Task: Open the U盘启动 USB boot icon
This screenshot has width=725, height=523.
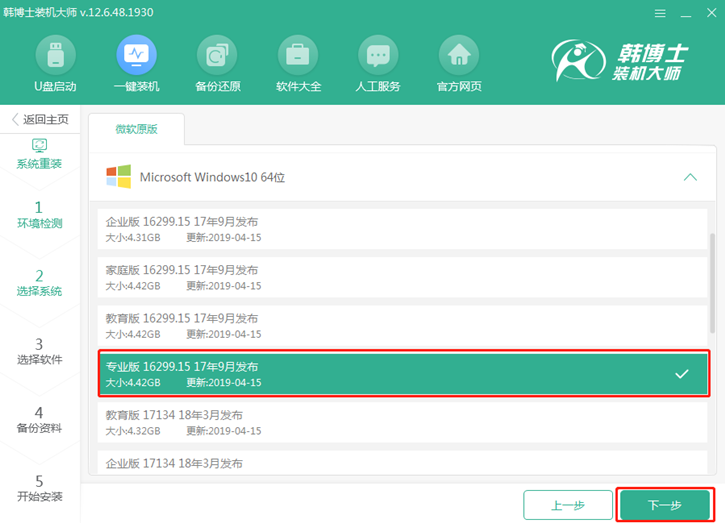Action: point(55,56)
